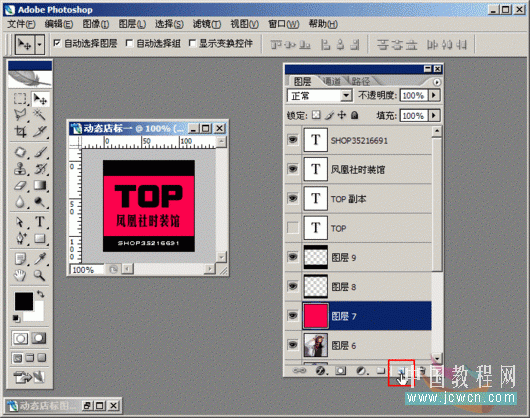Select the Move tool in toolbox
Screen dimensions: 530x418
pyautogui.click(x=40, y=99)
